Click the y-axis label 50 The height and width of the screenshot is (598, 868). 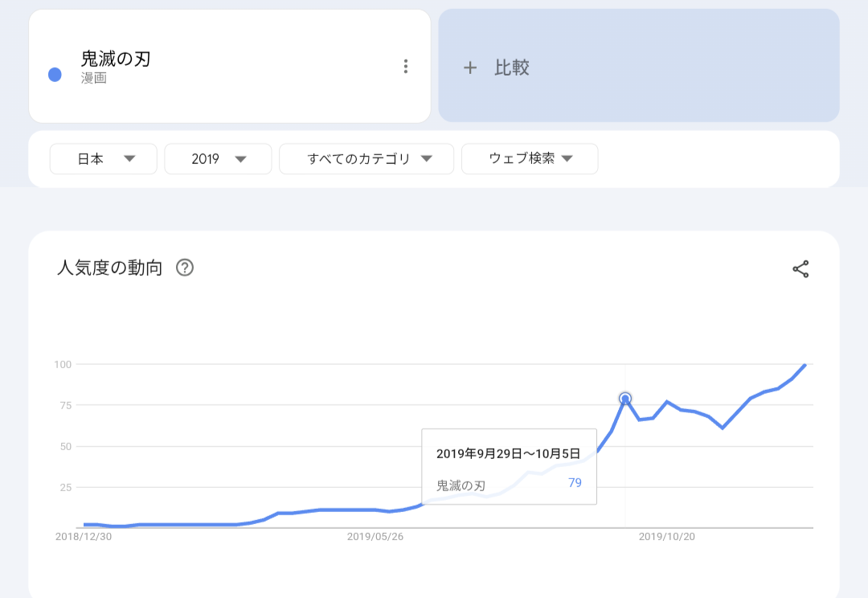(x=66, y=446)
